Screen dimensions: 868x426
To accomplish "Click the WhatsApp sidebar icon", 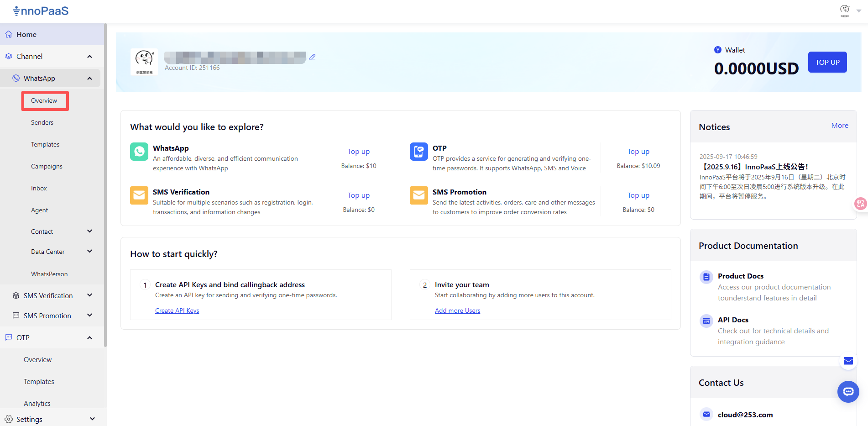I will point(16,78).
